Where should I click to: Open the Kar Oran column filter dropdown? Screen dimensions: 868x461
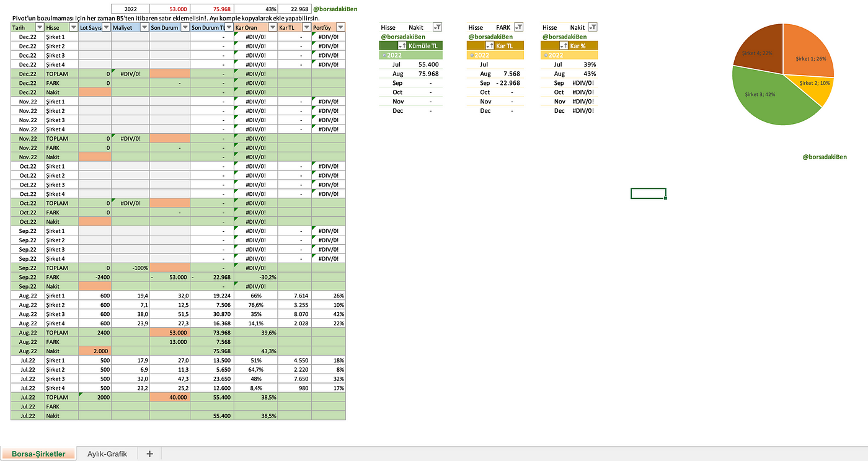273,27
